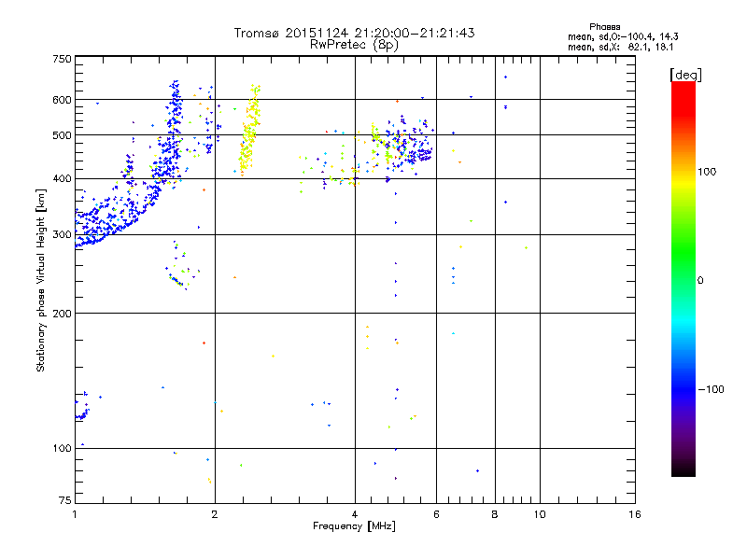Click the y-axis tick label '75'
This screenshot has height=560, width=747.
65,500
